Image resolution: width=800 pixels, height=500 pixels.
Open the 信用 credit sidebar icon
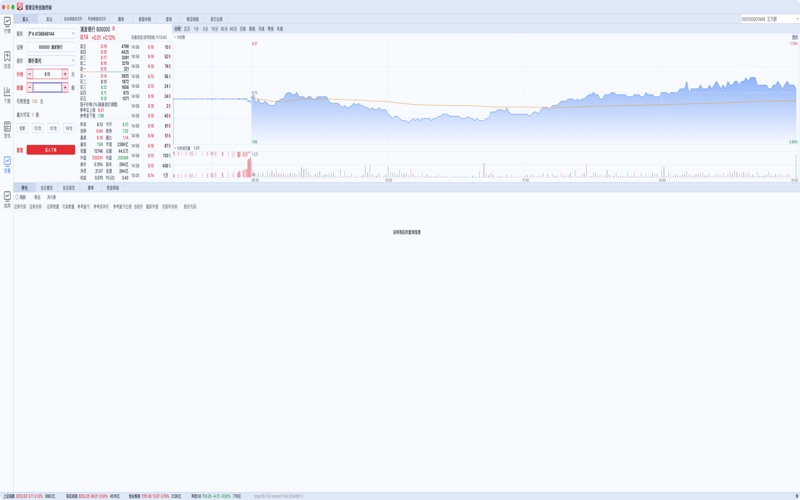pyautogui.click(x=7, y=199)
